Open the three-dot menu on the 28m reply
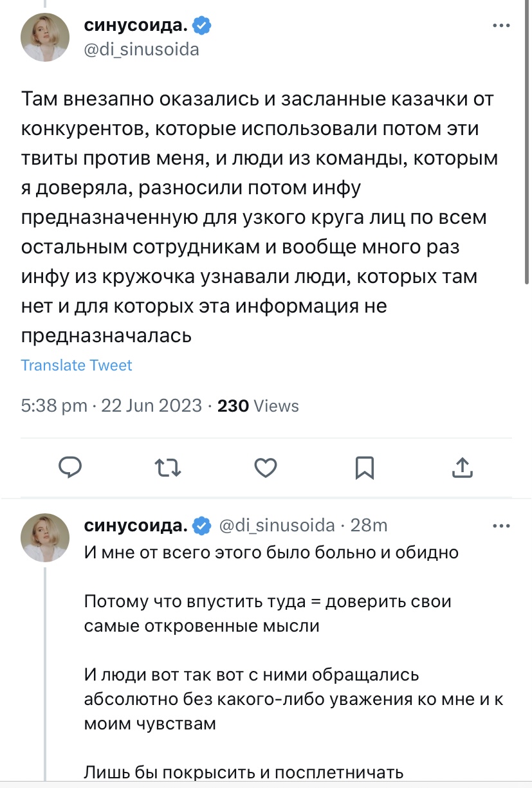The image size is (532, 788). tap(501, 526)
